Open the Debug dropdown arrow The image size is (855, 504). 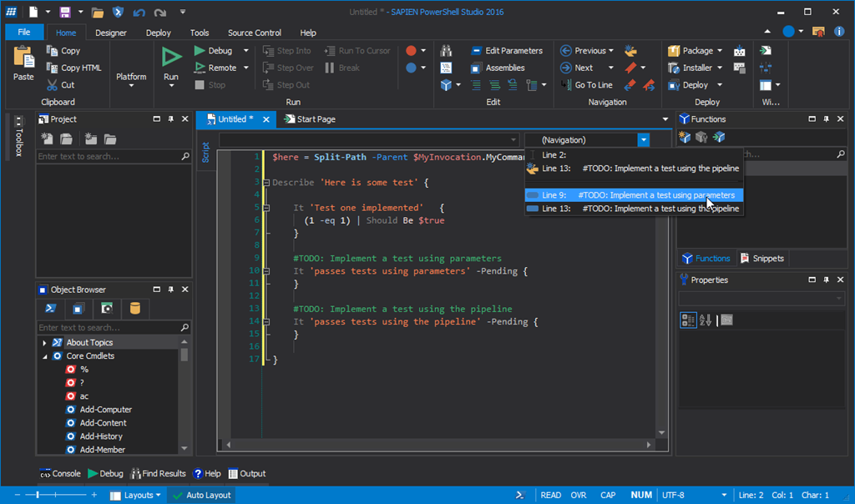pos(246,51)
